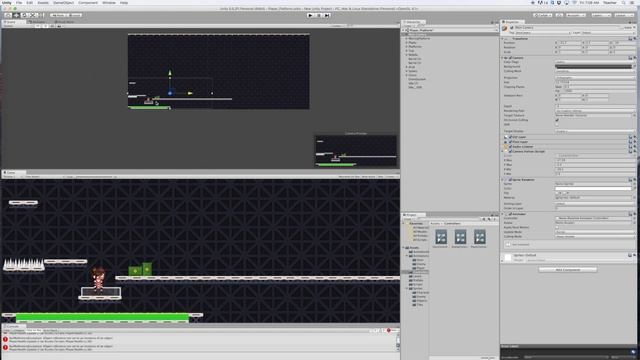
Task: Select the Move tool in the Unity toolbar
Action: [16, 15]
